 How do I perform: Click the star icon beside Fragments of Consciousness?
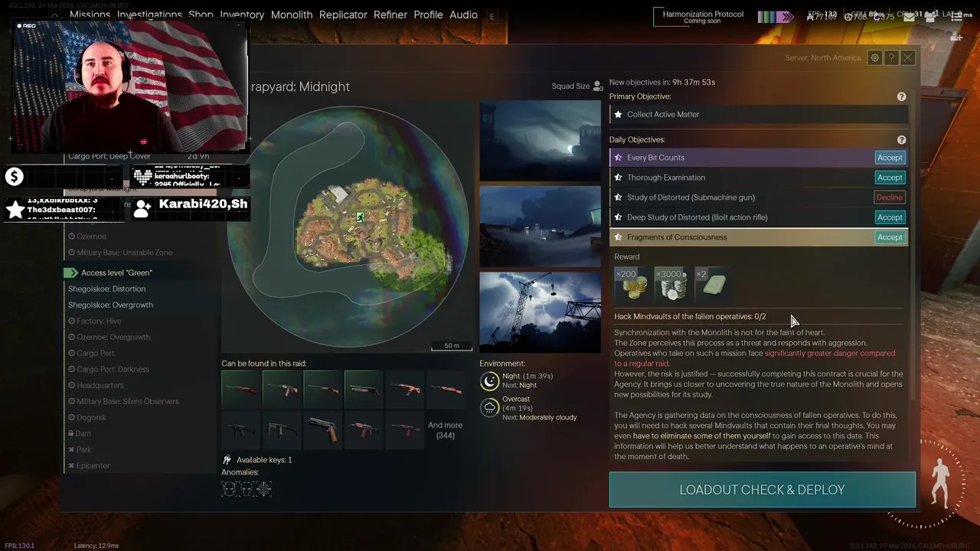tap(618, 237)
